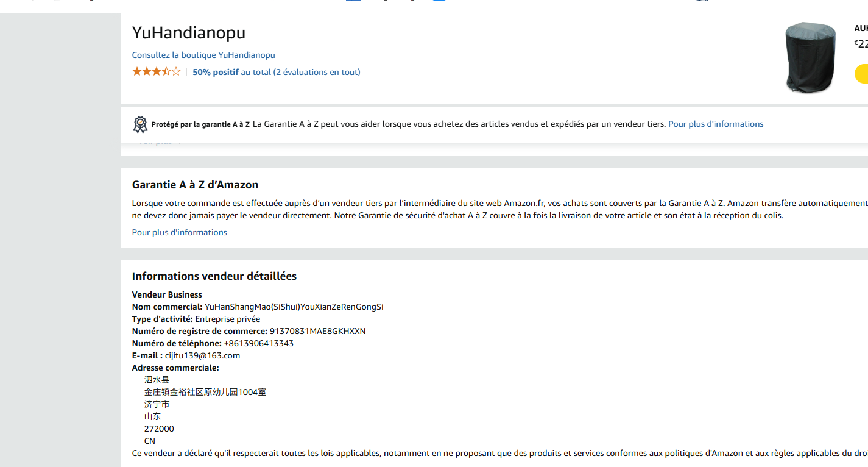
Task: Click the seller e-mail cijitu139@163.com
Action: [202, 355]
